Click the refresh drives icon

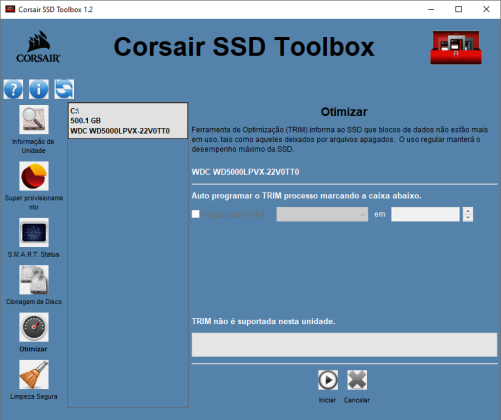click(64, 89)
